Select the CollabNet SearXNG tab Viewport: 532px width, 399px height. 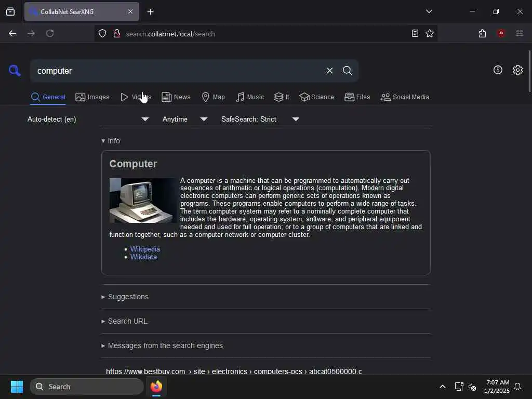click(82, 11)
